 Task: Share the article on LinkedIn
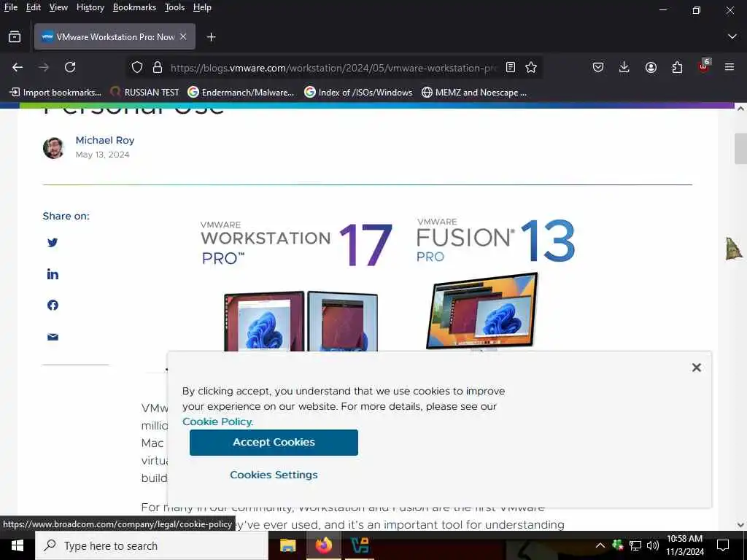[53, 274]
